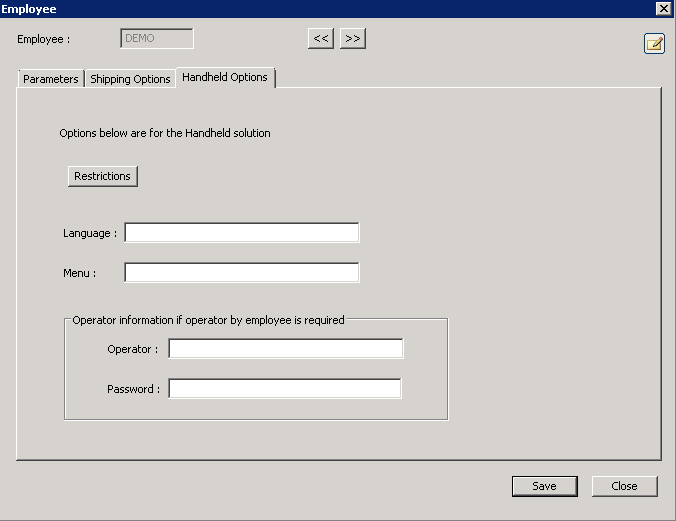Go to next employee with >> button
The image size is (676, 521).
point(352,39)
